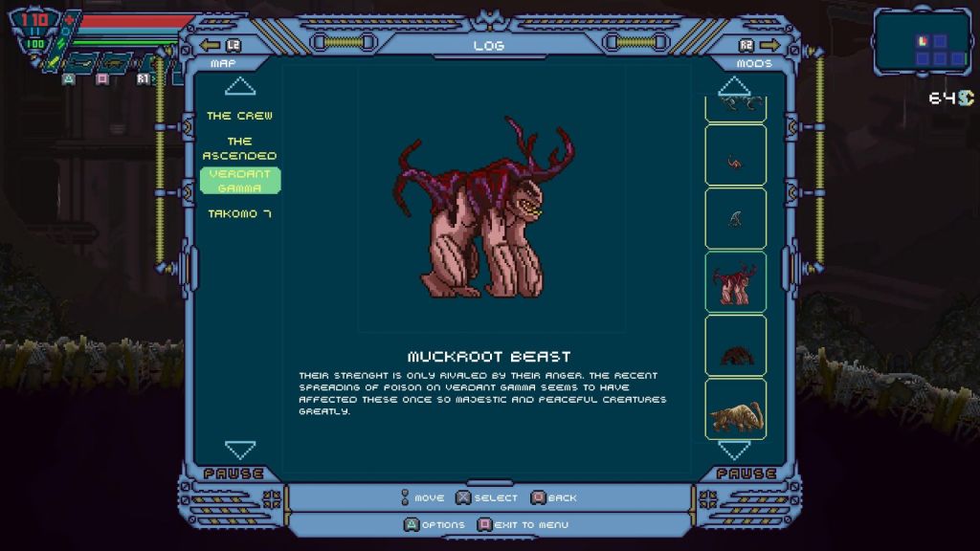The width and height of the screenshot is (980, 551).
Task: Open The Ascended log category
Action: tap(239, 148)
